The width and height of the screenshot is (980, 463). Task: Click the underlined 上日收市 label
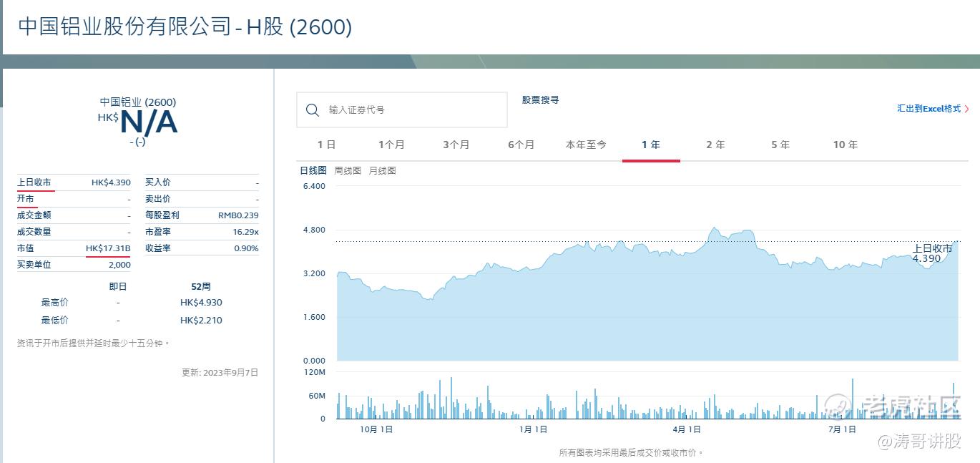[34, 182]
